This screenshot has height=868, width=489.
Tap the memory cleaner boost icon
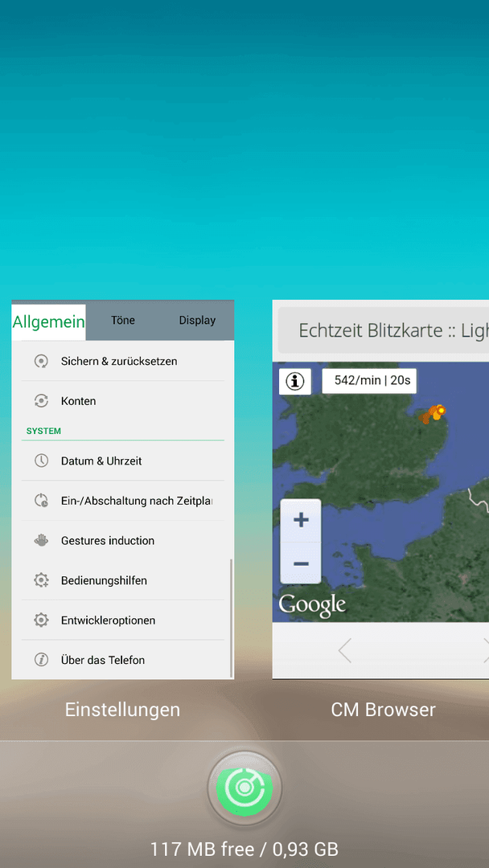(x=244, y=787)
